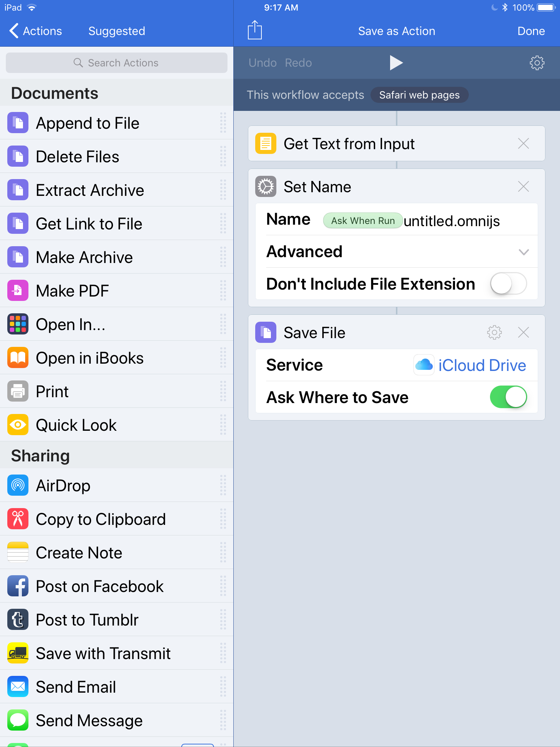Expand the Advanced section chevron

(x=524, y=252)
